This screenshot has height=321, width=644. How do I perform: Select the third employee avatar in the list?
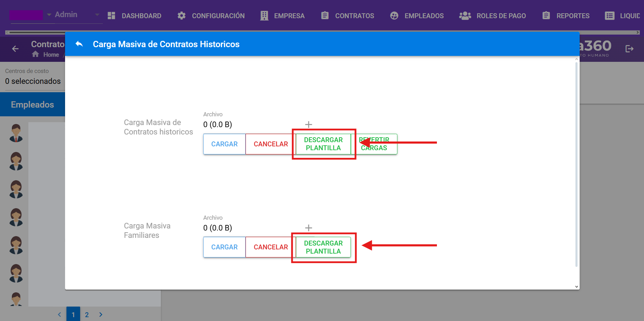(x=16, y=189)
